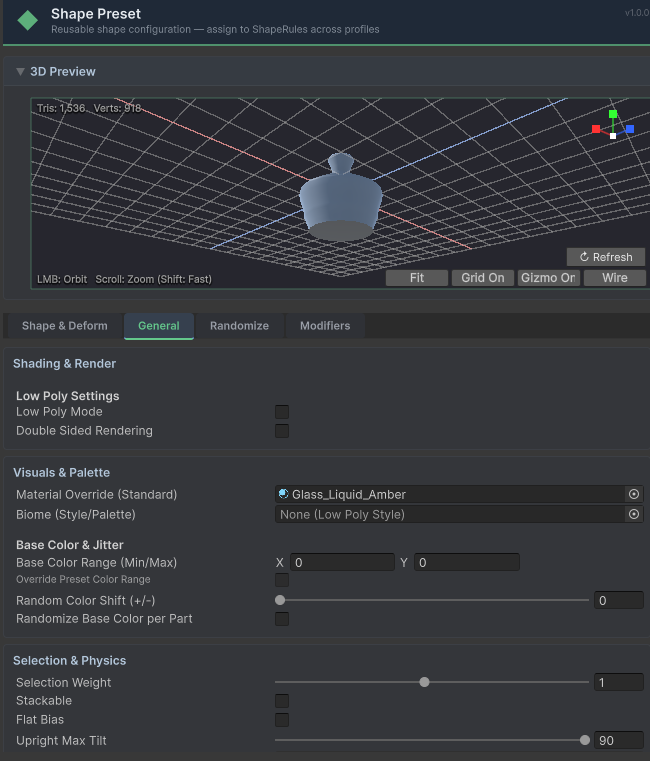Click the Wire display button
650x761 pixels.
click(614, 278)
